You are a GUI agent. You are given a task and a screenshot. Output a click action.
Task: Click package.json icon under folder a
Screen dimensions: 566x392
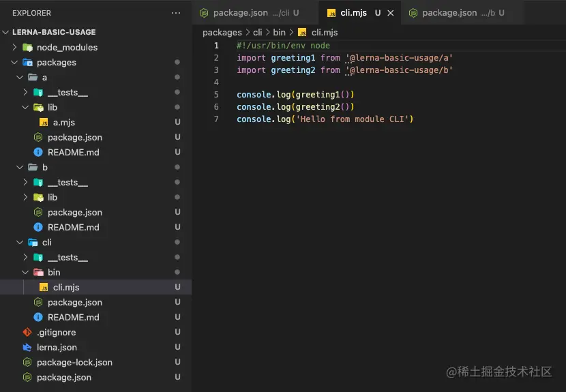click(x=38, y=137)
